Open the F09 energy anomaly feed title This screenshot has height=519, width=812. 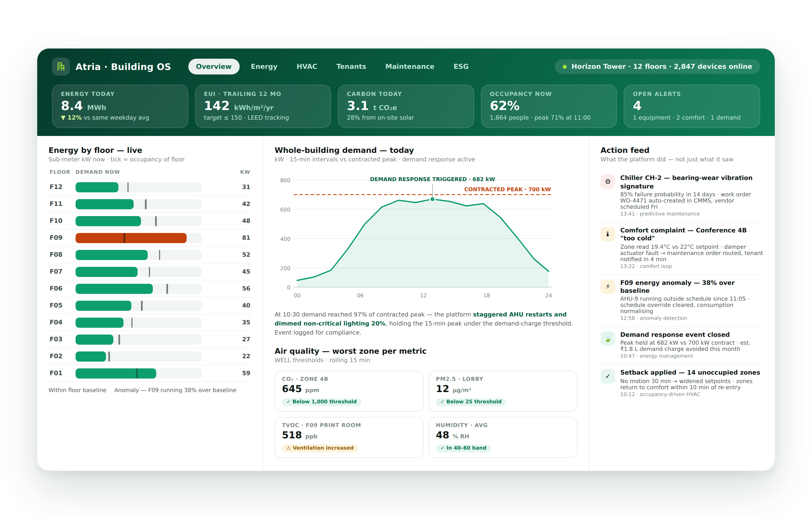pyautogui.click(x=678, y=287)
